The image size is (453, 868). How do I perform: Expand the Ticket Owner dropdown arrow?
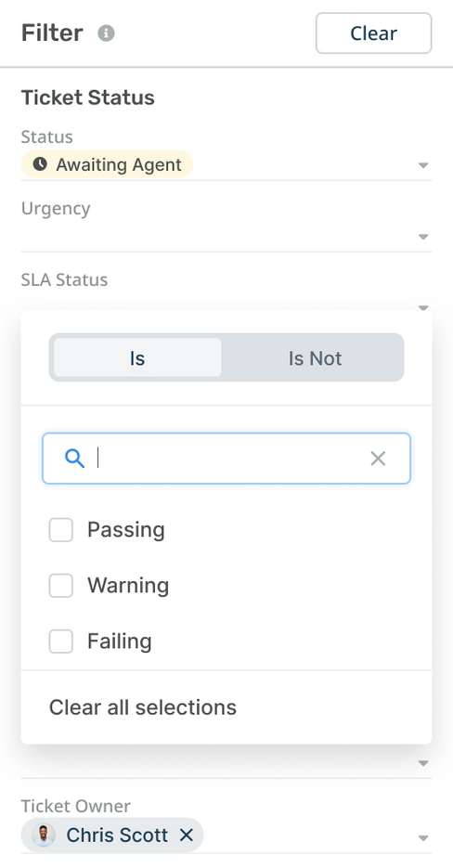423,838
